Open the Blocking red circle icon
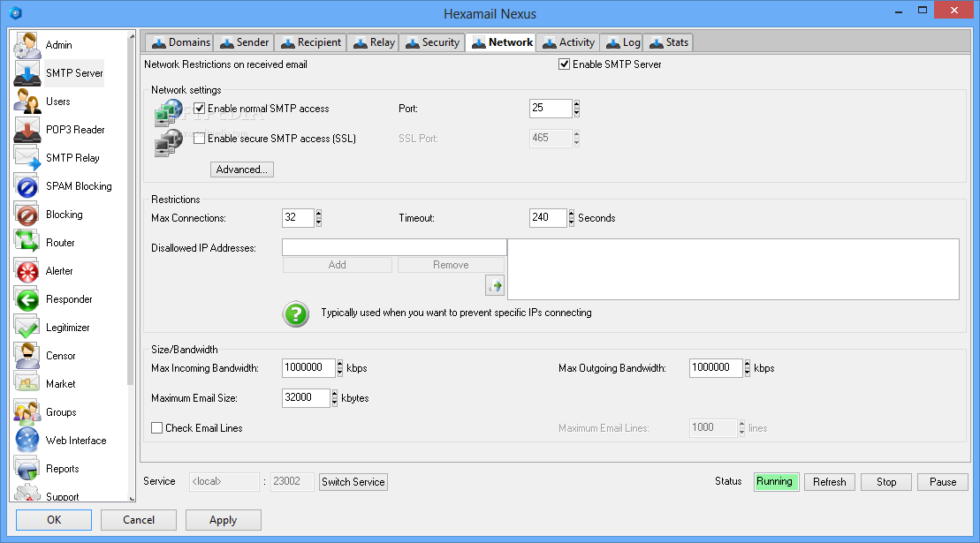980x543 pixels. point(27,215)
